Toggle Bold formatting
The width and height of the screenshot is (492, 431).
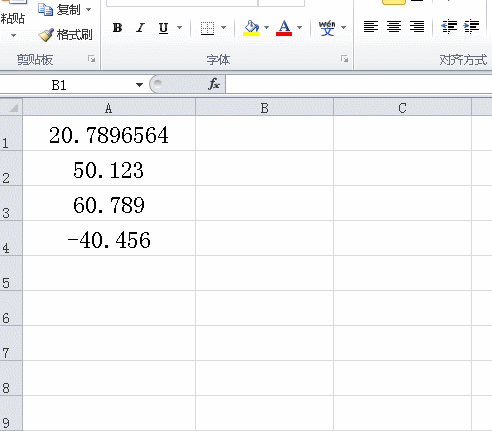(117, 28)
